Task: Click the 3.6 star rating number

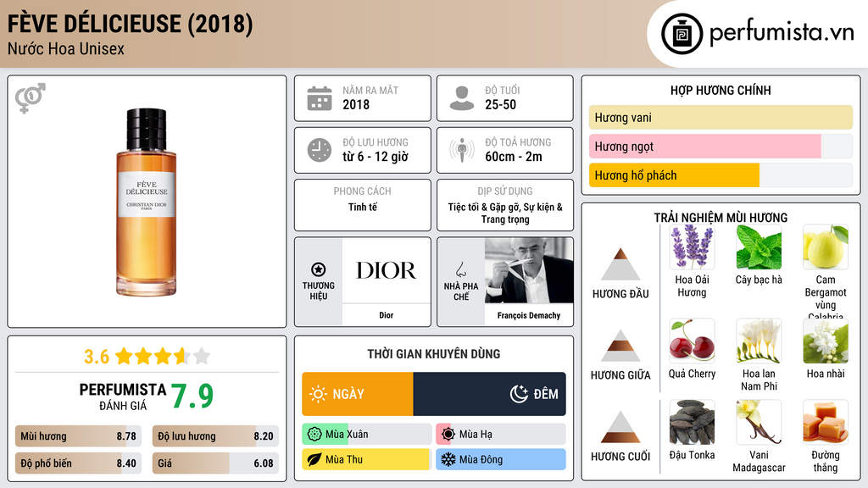Action: (97, 357)
